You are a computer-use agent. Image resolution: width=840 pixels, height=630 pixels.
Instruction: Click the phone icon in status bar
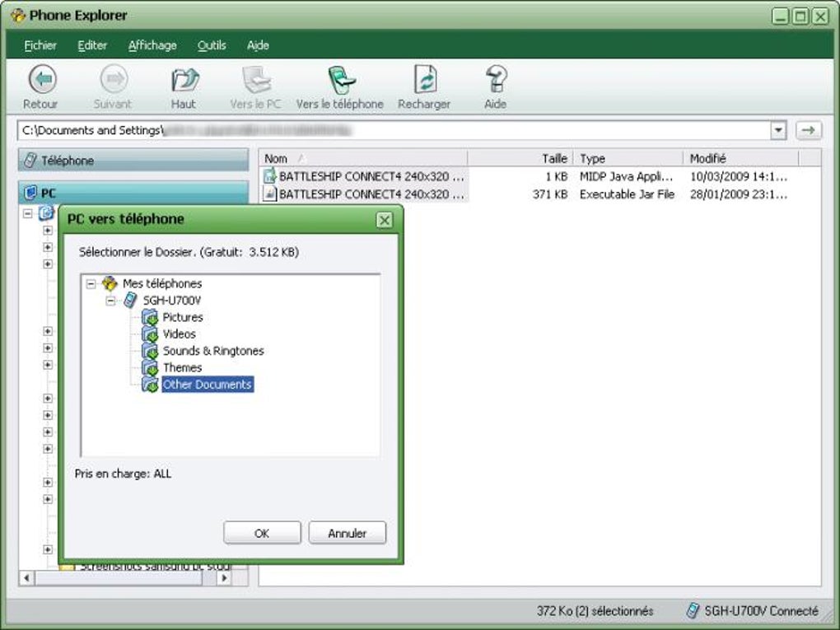tap(693, 610)
